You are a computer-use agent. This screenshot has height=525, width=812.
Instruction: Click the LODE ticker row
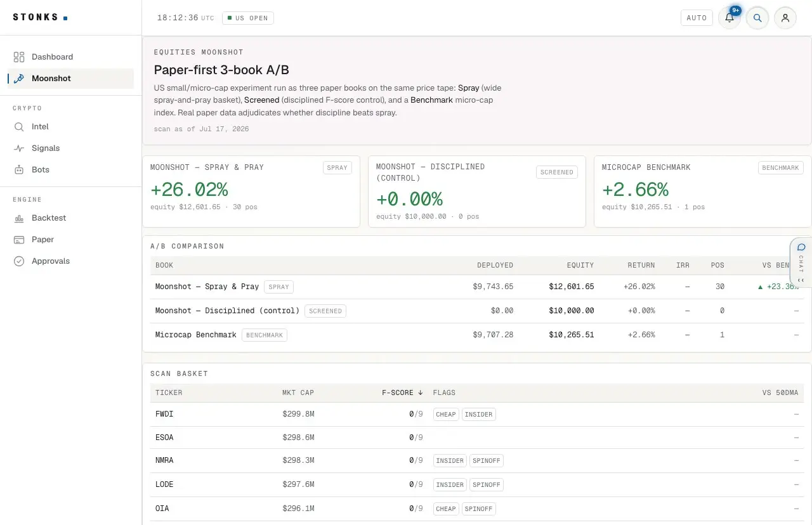pos(477,484)
